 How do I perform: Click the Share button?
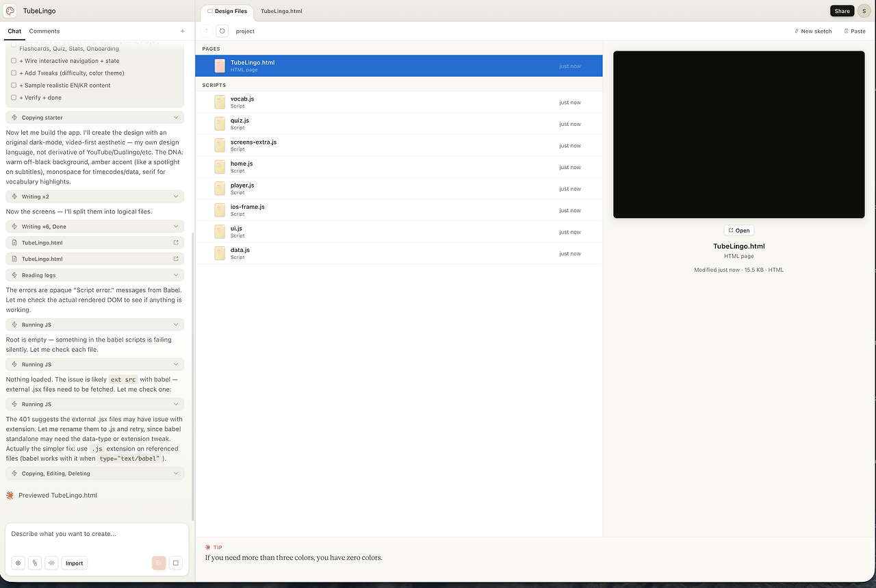click(842, 11)
